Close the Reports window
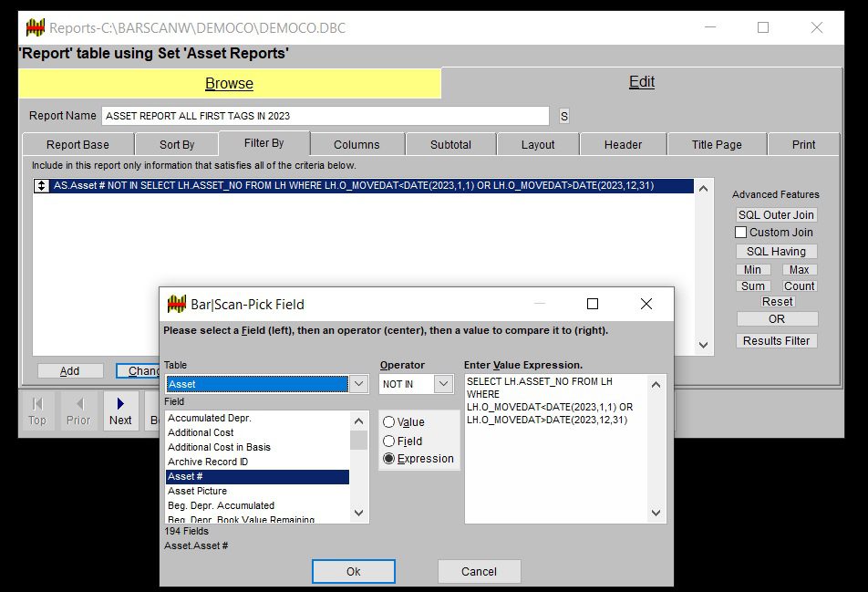The image size is (868, 592). pos(817,27)
